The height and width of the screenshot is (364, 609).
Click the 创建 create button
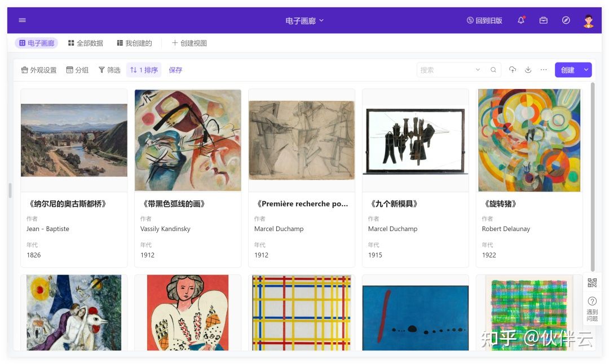[567, 70]
